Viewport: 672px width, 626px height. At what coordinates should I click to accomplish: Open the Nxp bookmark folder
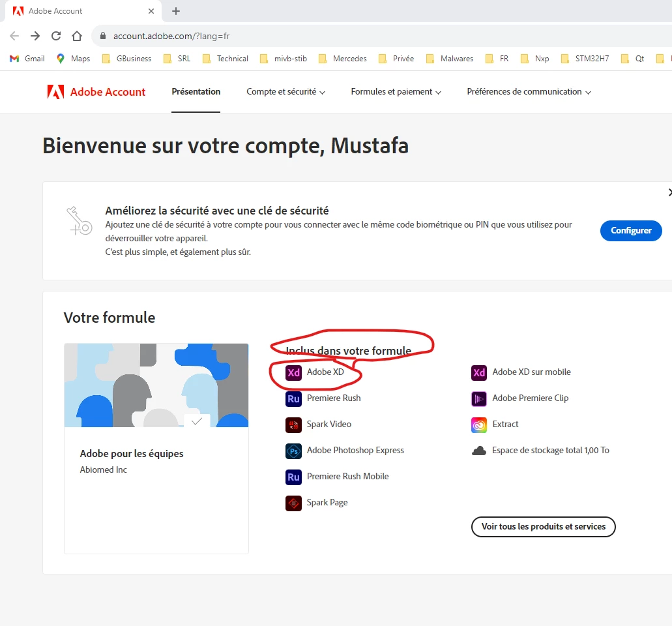click(534, 58)
